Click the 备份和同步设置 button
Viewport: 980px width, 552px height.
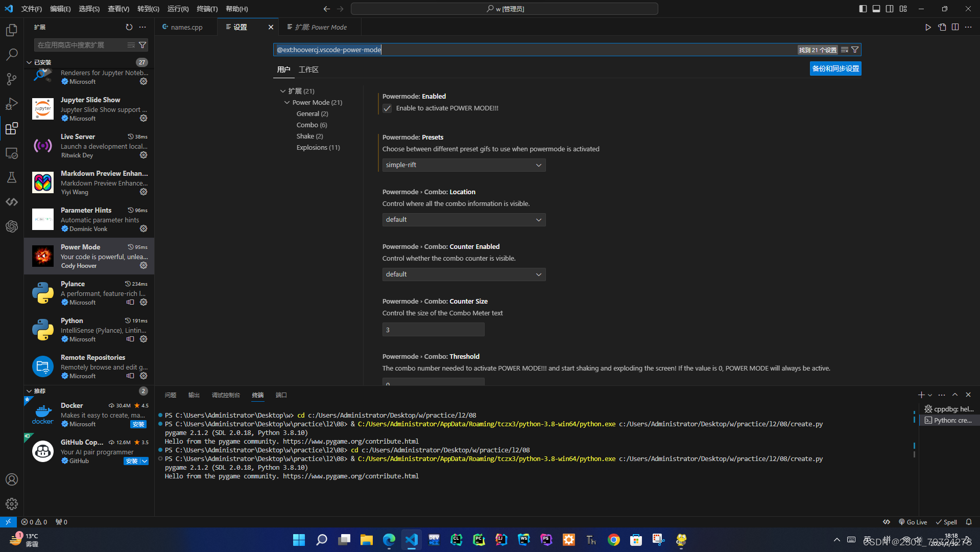(835, 68)
